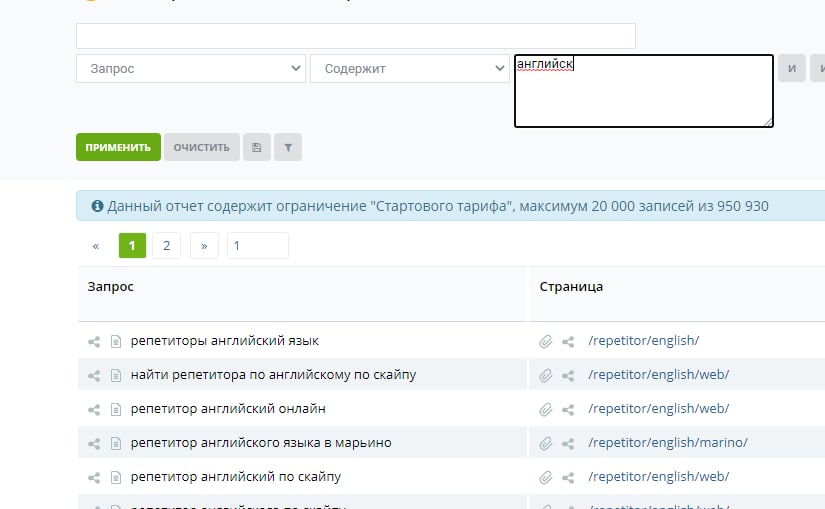Click the 'Стартового тарифа' limitation notice text

click(438, 206)
